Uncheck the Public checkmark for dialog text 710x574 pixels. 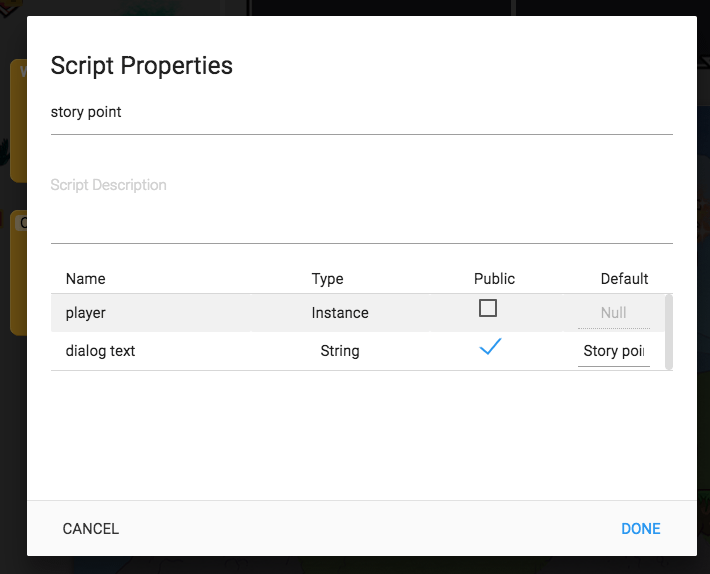490,348
